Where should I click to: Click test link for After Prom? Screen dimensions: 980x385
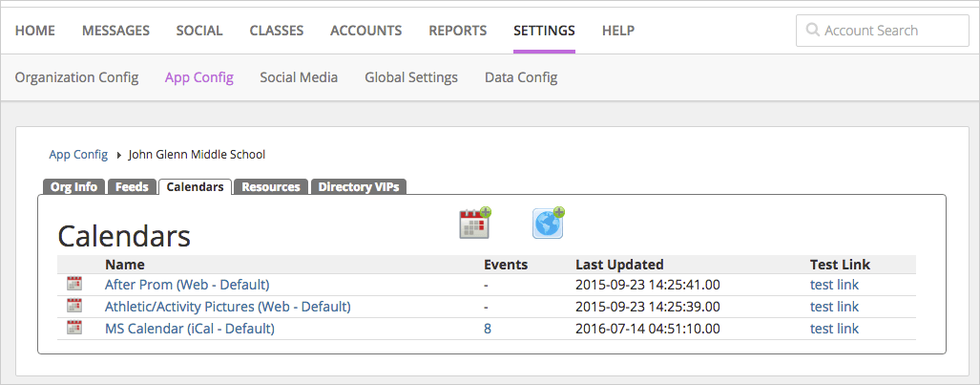(834, 285)
